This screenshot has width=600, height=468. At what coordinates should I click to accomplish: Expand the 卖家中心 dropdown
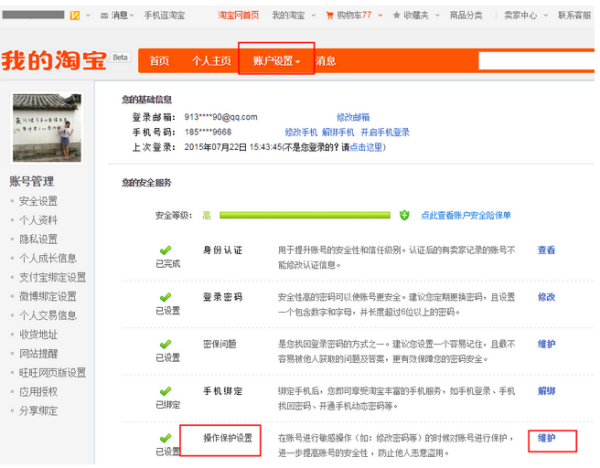click(x=546, y=16)
